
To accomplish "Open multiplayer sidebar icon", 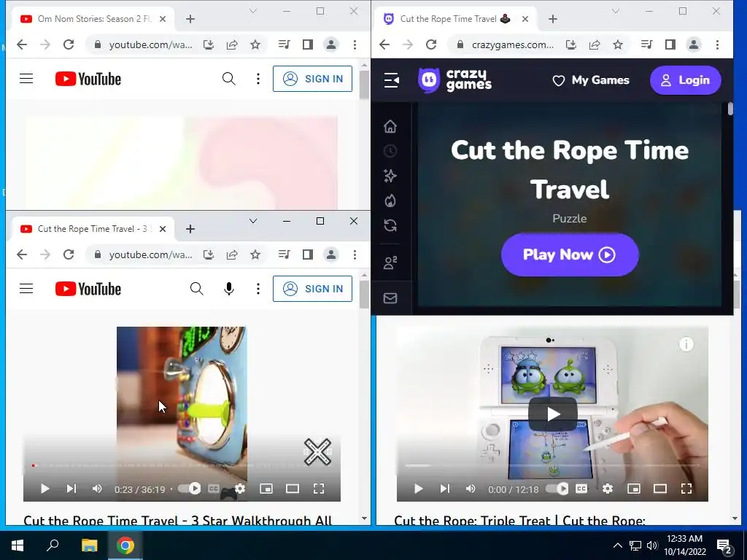I will [x=390, y=262].
